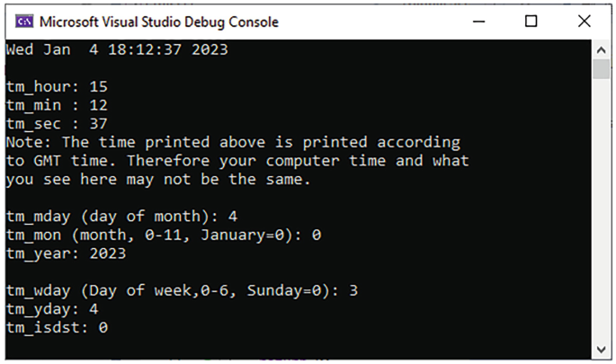The image size is (616, 364).
Task: Click the Note about GMT time text
Action: 237,161
